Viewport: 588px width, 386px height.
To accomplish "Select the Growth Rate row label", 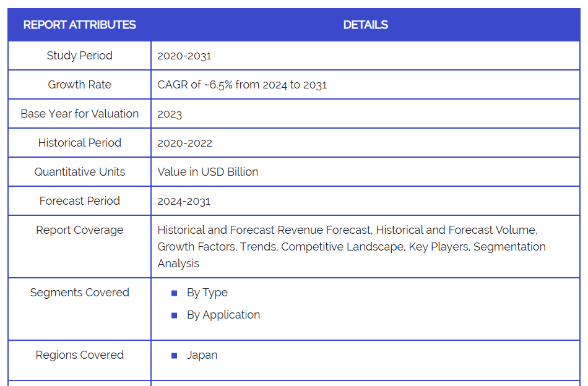I will pyautogui.click(x=79, y=85).
